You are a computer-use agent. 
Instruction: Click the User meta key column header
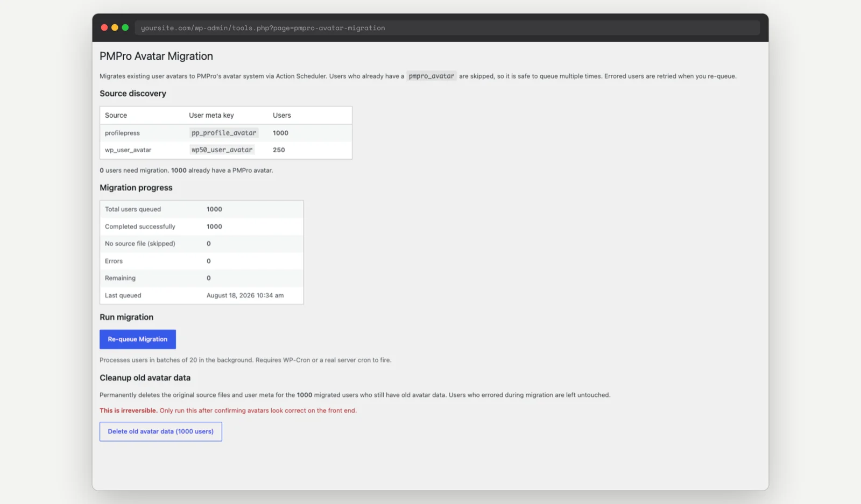tap(211, 115)
